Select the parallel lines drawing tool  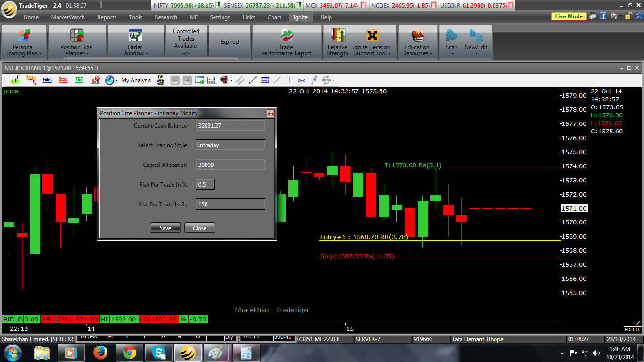pyautogui.click(x=240, y=80)
